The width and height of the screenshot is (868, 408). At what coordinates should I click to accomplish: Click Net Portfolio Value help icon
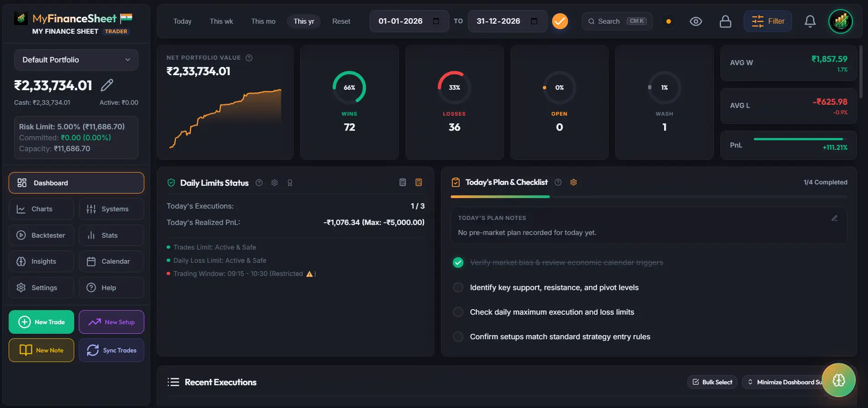click(249, 58)
